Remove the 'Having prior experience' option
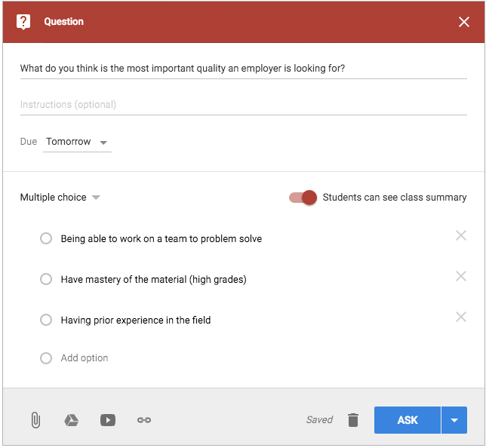The height and width of the screenshot is (448, 486). [460, 318]
